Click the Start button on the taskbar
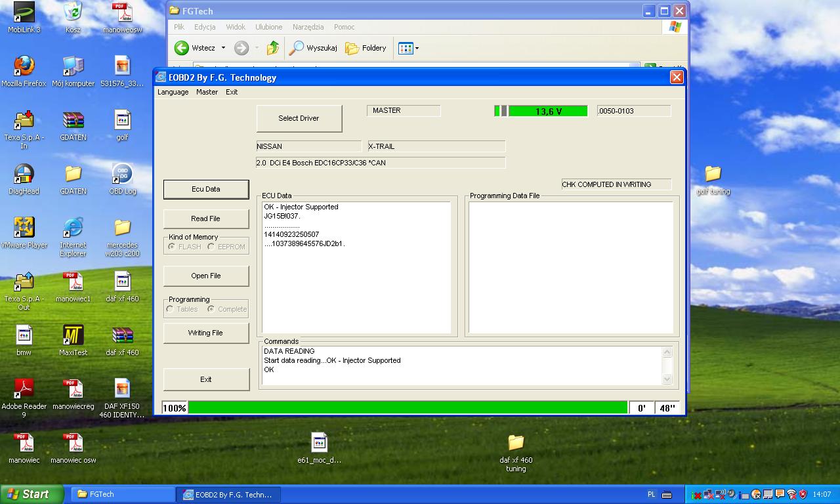This screenshot has width=840, height=504. [x=32, y=494]
